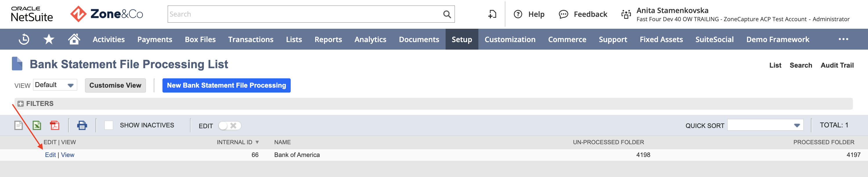Click the Search link beside Audit Trail
The height and width of the screenshot is (177, 868).
pos(801,65)
